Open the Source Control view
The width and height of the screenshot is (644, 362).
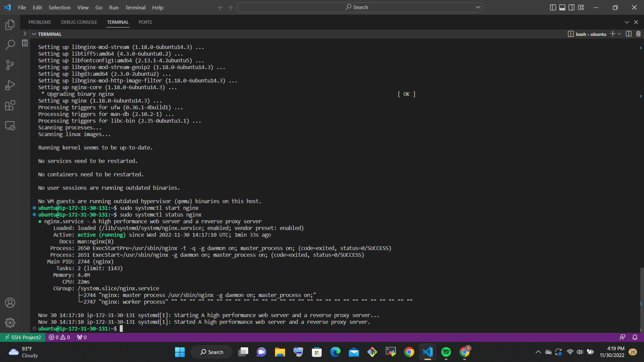[x=10, y=65]
